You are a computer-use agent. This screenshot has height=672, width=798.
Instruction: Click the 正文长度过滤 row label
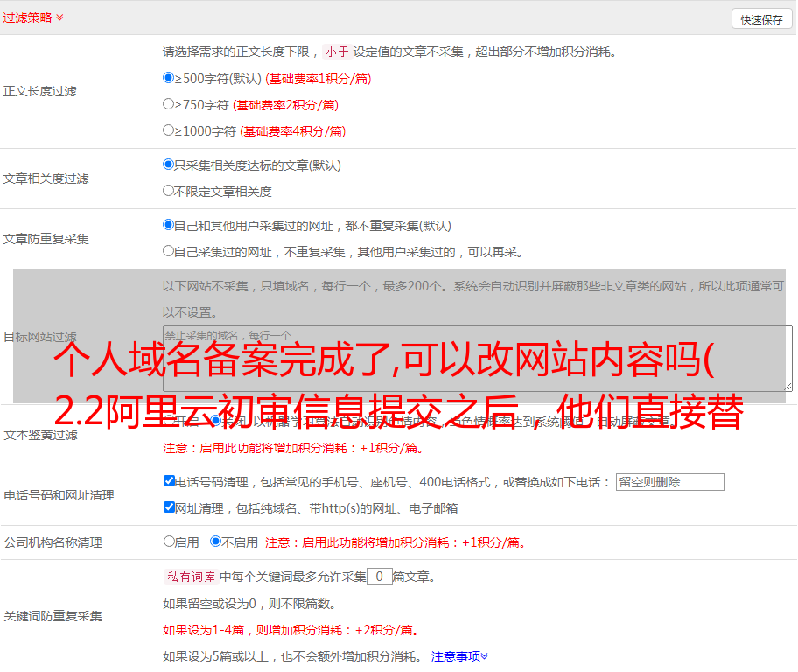[39, 91]
